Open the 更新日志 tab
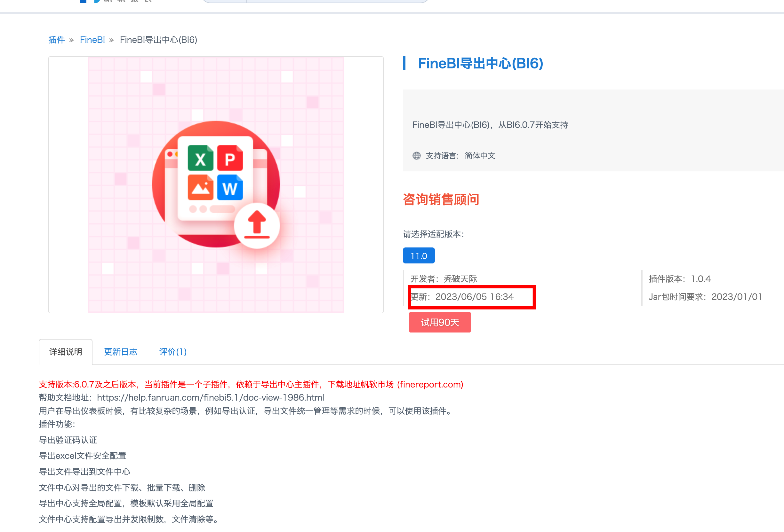784x532 pixels. tap(120, 352)
